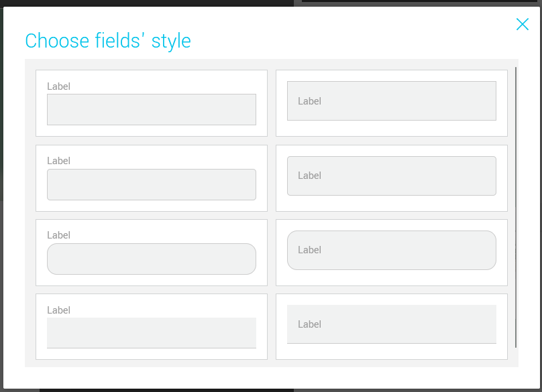Dismiss the dialog with the X icon
542x392 pixels.
pos(523,24)
